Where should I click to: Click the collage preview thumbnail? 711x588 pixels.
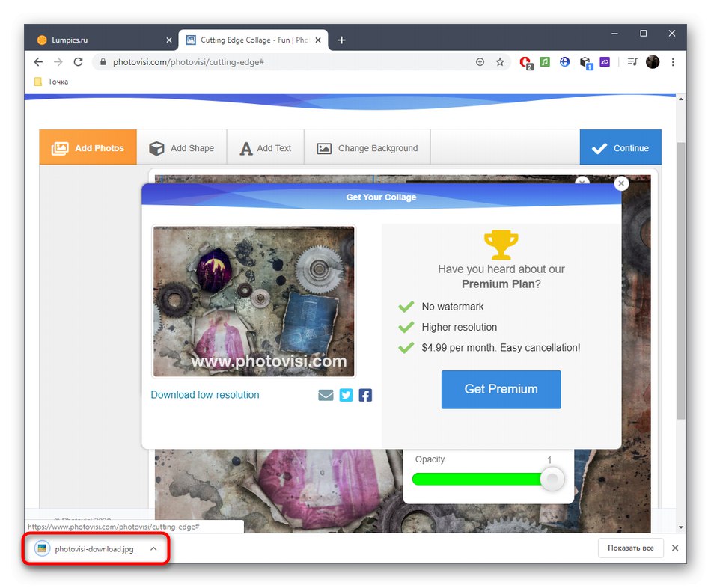[254, 301]
